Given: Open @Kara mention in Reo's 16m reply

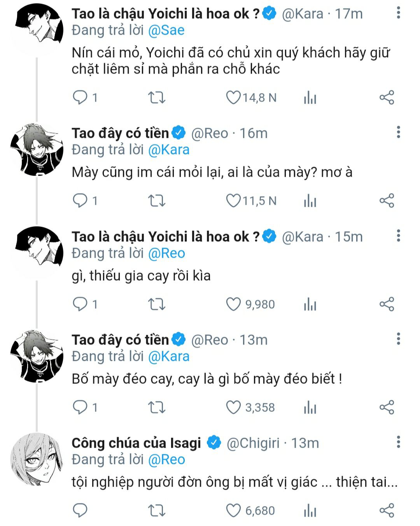Looking at the screenshot, I should (x=169, y=150).
